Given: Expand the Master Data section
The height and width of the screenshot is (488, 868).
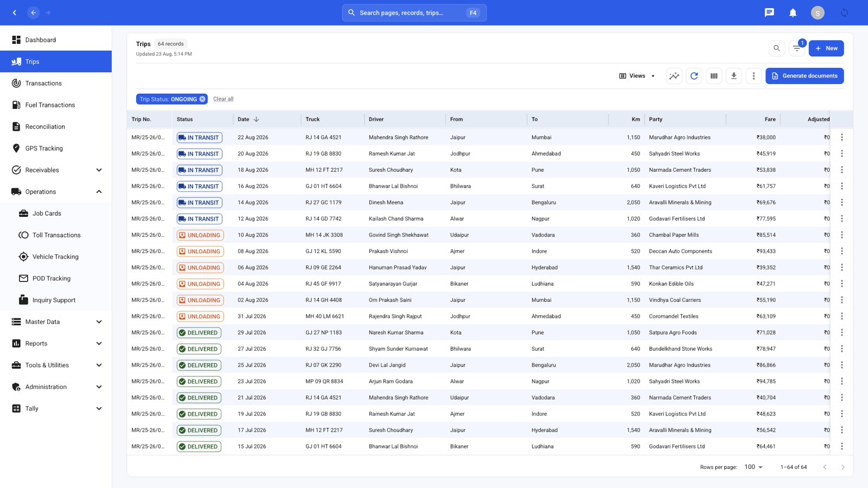Looking at the screenshot, I should coord(56,322).
